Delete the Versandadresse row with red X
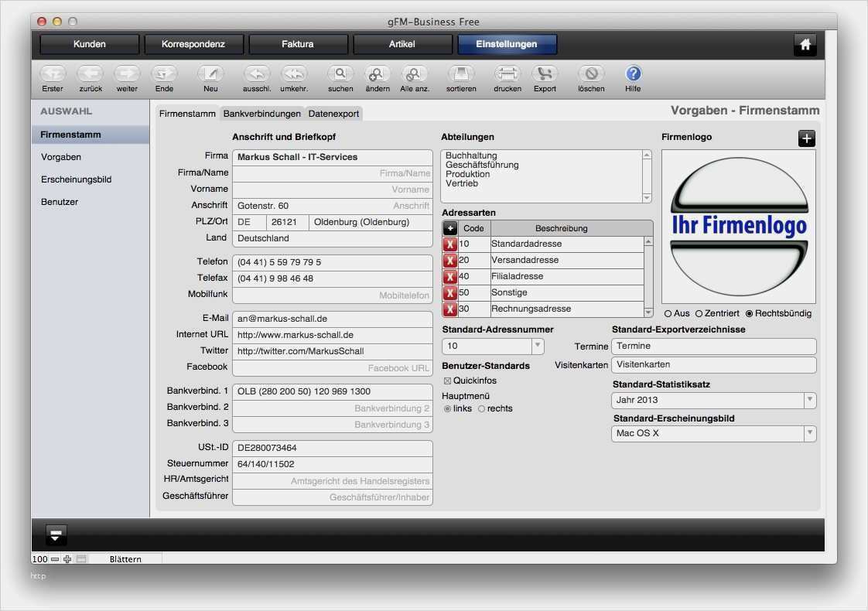The height and width of the screenshot is (611, 868). pos(449,261)
